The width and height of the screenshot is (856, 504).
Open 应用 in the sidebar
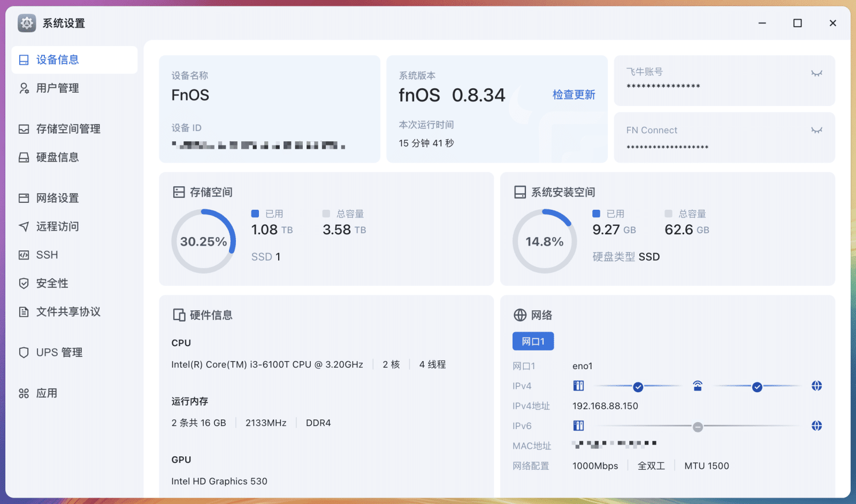click(47, 393)
